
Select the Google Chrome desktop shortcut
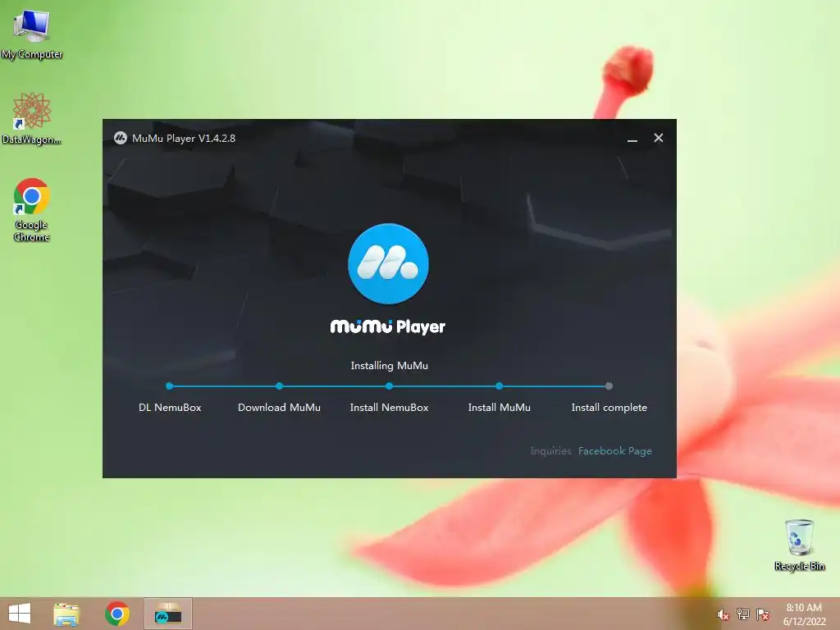[32, 209]
